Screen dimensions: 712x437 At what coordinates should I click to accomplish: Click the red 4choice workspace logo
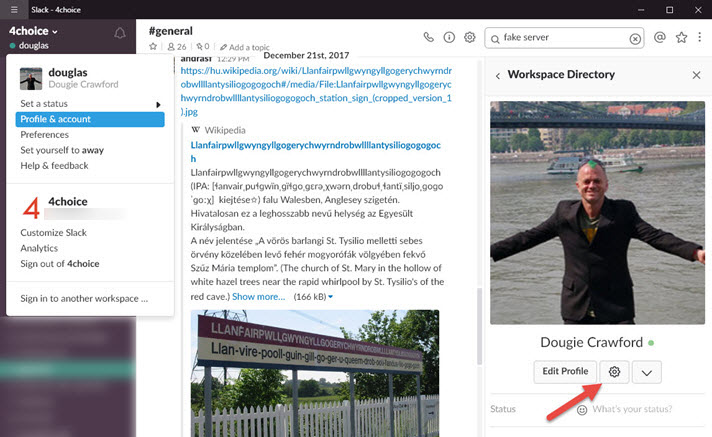pos(31,209)
